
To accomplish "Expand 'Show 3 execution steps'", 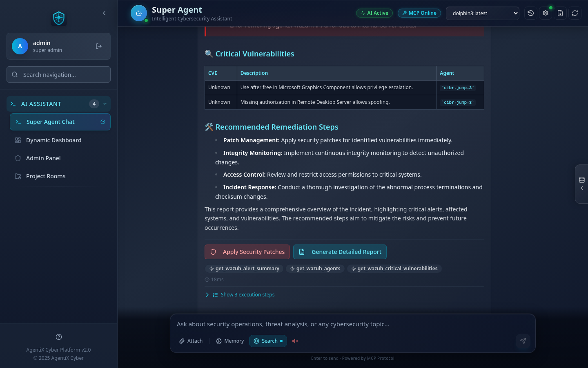I will (244, 294).
